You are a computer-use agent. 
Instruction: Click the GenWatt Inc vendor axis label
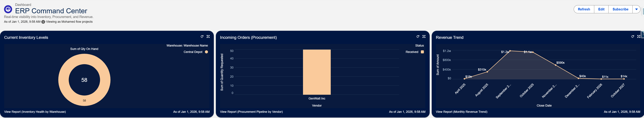click(317, 99)
